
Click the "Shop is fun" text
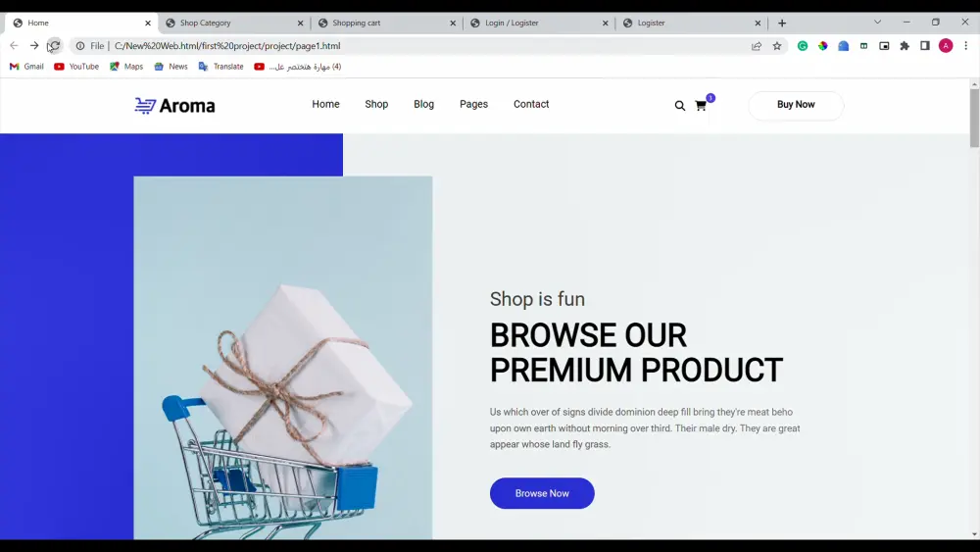coord(537,299)
